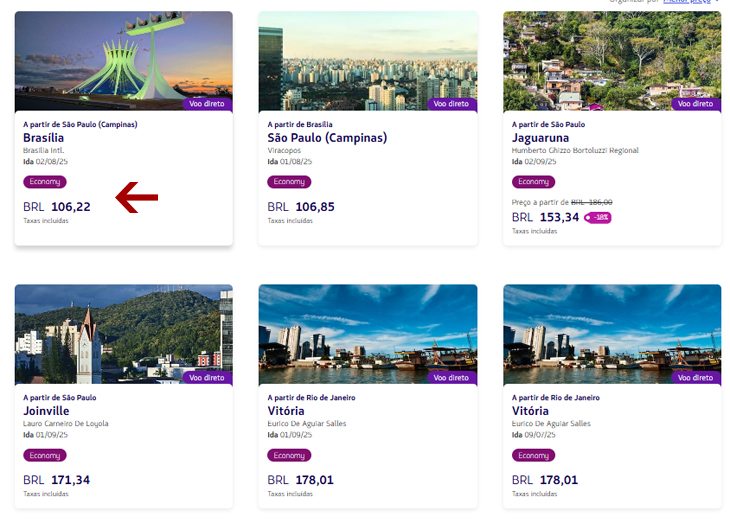Click the -18% discount tag on Jaguaruna
Image resolution: width=730 pixels, height=523 pixels.
click(x=597, y=217)
